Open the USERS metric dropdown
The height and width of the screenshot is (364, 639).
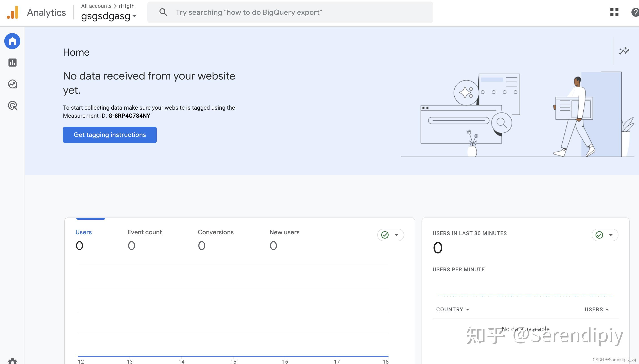pyautogui.click(x=597, y=310)
